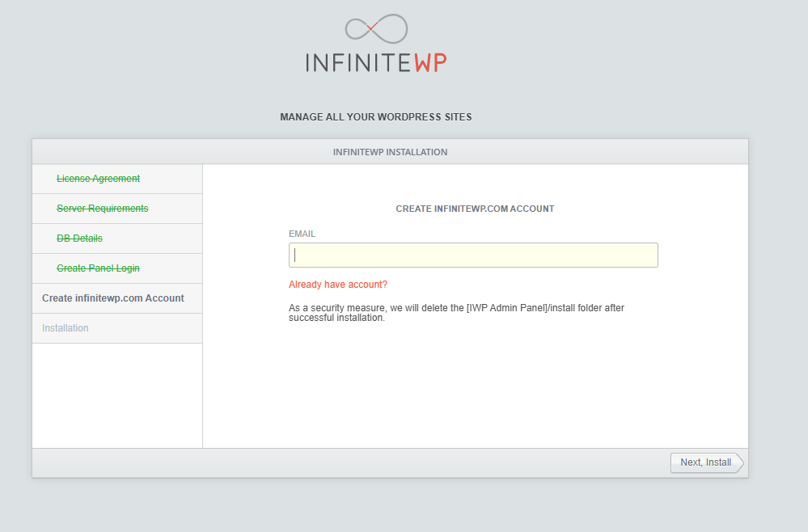Select the License Agreement step
Viewport: 808px width, 532px height.
[98, 179]
